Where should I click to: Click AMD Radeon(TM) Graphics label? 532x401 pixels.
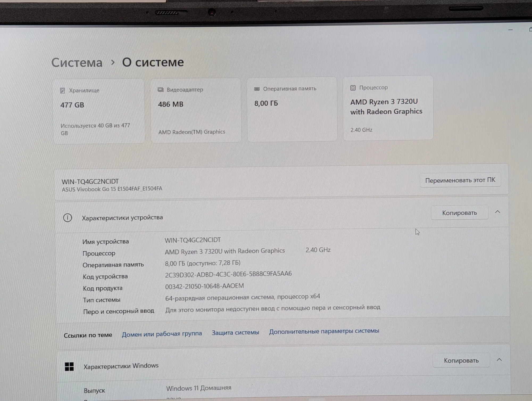click(192, 132)
